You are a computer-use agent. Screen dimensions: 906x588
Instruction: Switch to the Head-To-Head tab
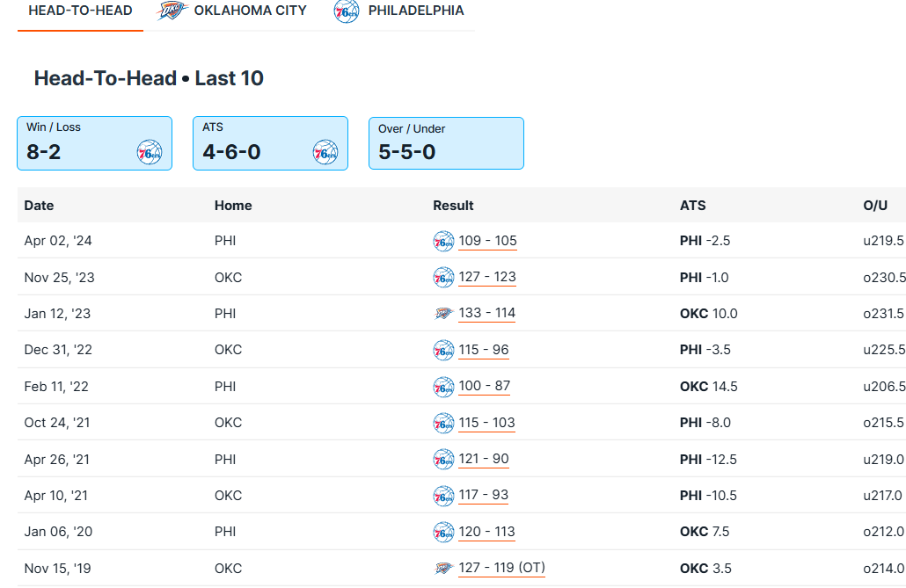coord(80,11)
